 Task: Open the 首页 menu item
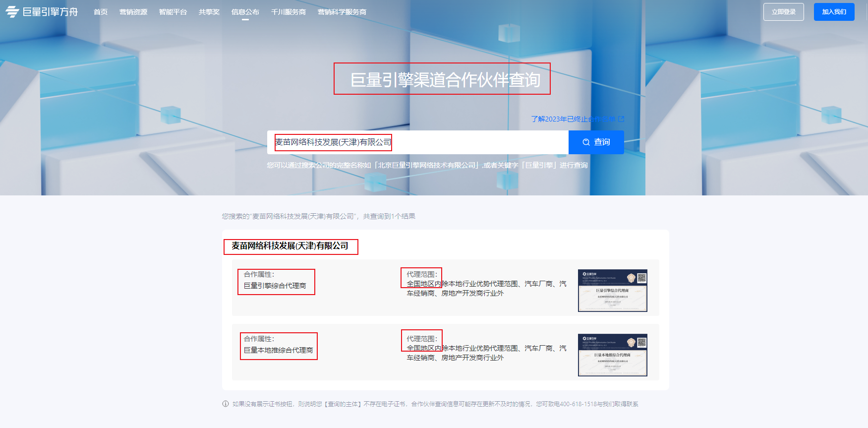click(x=101, y=12)
